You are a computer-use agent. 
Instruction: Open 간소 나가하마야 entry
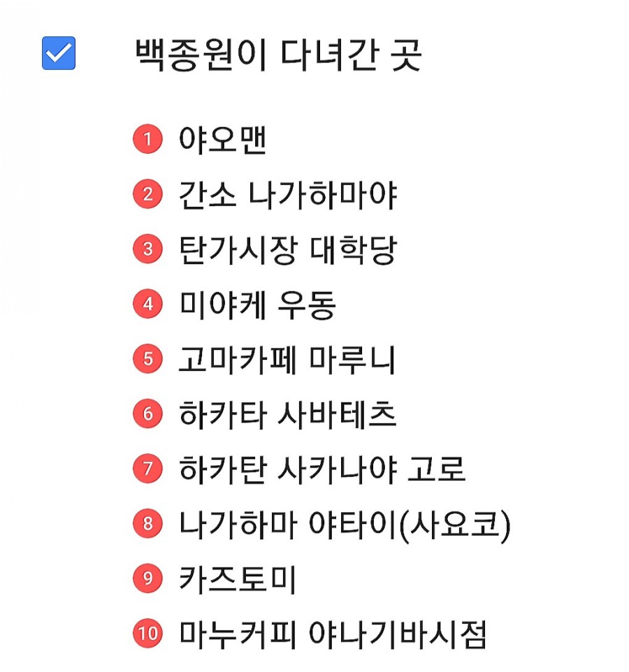click(288, 195)
